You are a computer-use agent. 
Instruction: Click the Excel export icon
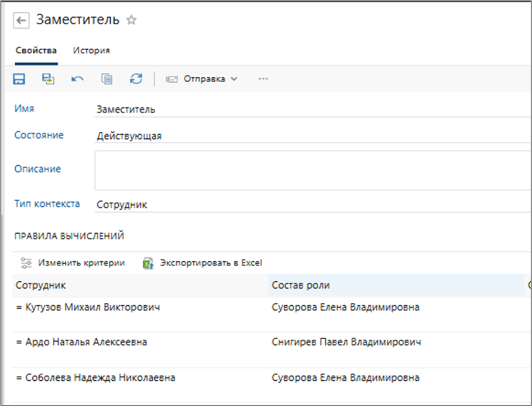[x=148, y=263]
